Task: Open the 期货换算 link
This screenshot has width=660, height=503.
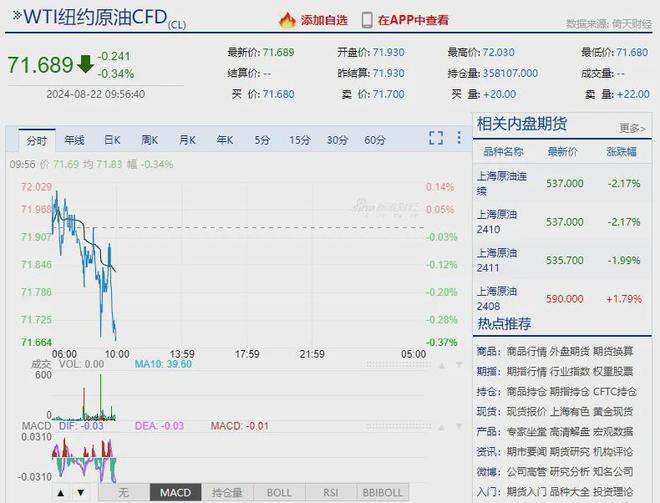Action: point(613,351)
